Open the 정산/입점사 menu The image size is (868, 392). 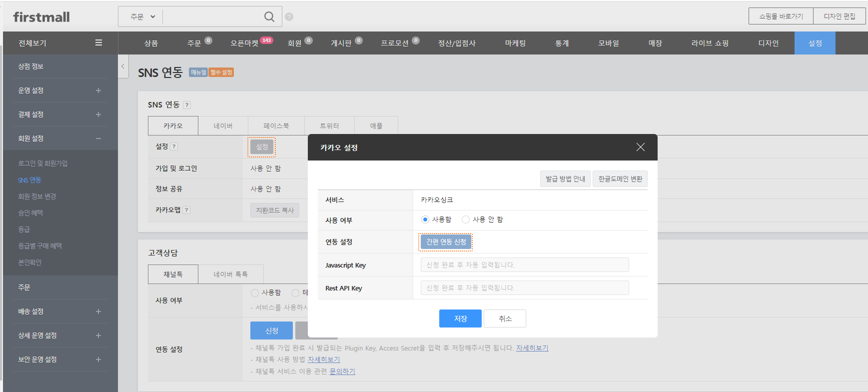[x=457, y=43]
